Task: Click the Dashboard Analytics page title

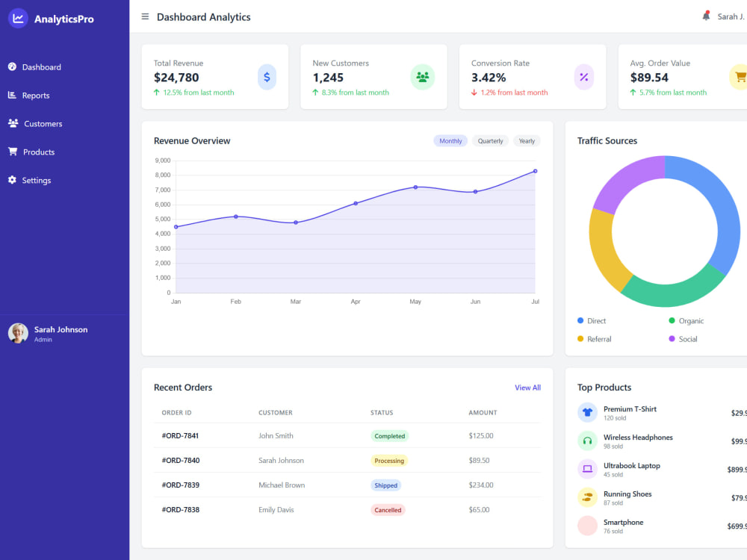Action: 203,17
